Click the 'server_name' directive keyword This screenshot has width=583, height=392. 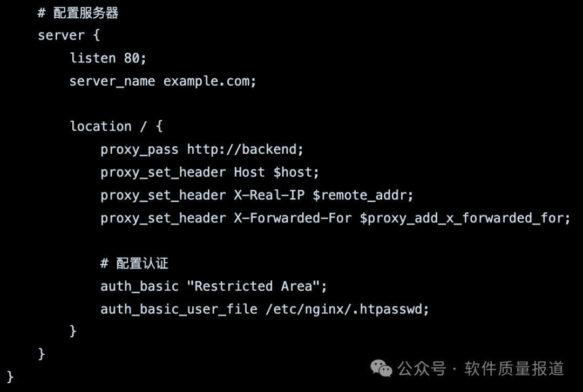click(x=112, y=81)
